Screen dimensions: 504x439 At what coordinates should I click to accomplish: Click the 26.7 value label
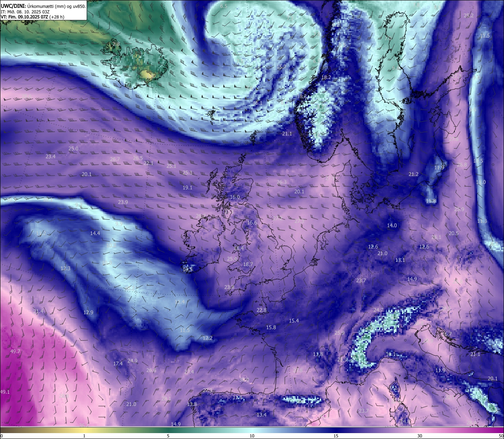(115, 159)
